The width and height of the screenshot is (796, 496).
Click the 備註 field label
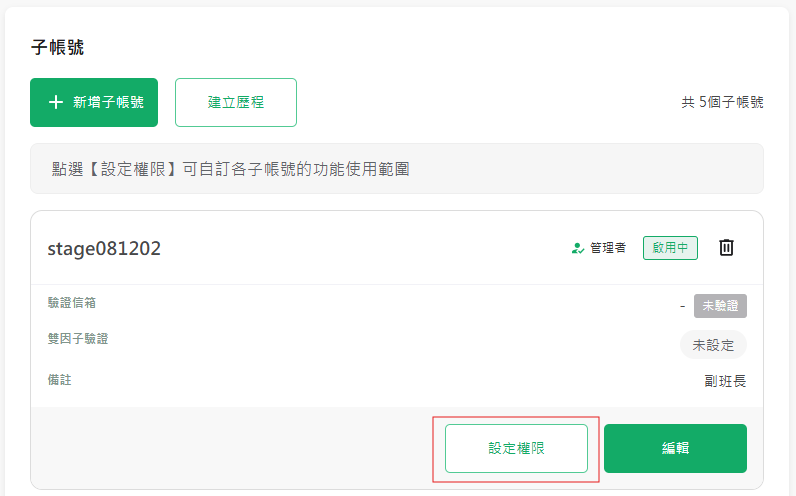pyautogui.click(x=60, y=380)
